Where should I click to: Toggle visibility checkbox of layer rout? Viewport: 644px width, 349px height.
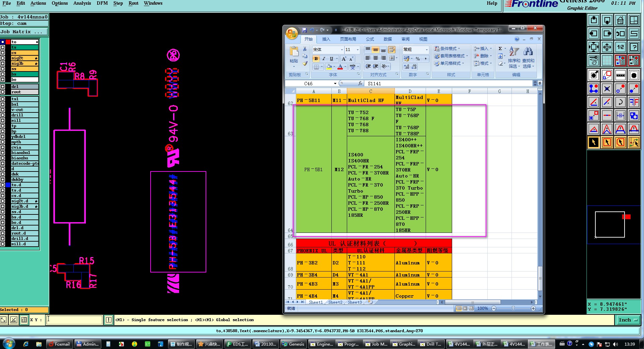coord(3,92)
